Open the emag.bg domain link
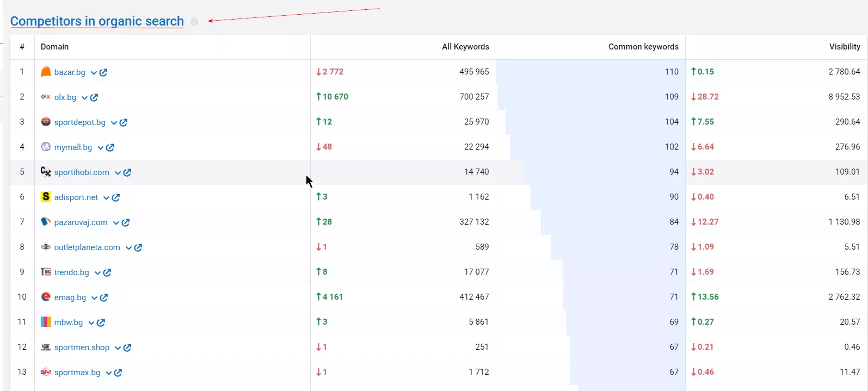Screen dimensions: 868x391 70,297
